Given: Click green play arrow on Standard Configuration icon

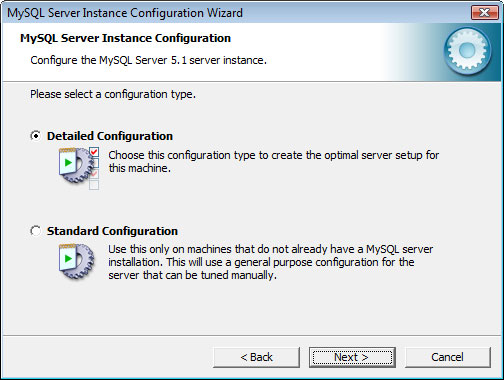Looking at the screenshot, I should [68, 258].
